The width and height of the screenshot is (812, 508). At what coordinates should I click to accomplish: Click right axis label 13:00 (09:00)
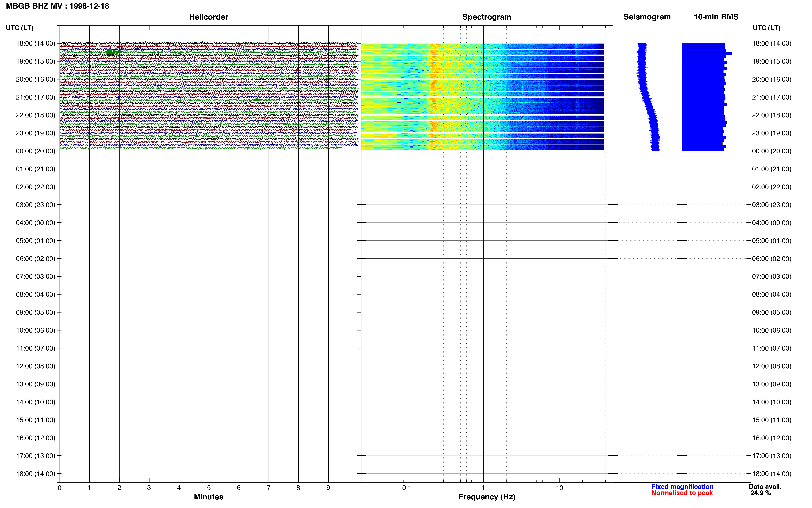pos(772,384)
